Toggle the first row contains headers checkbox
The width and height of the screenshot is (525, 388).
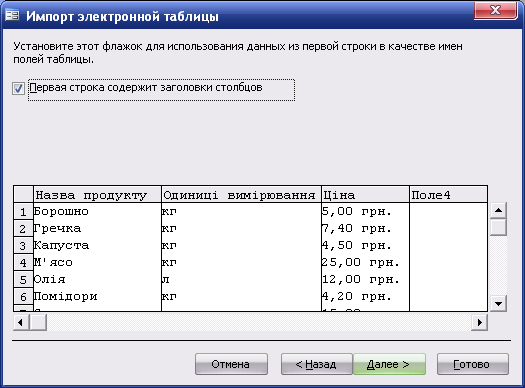tap(18, 89)
